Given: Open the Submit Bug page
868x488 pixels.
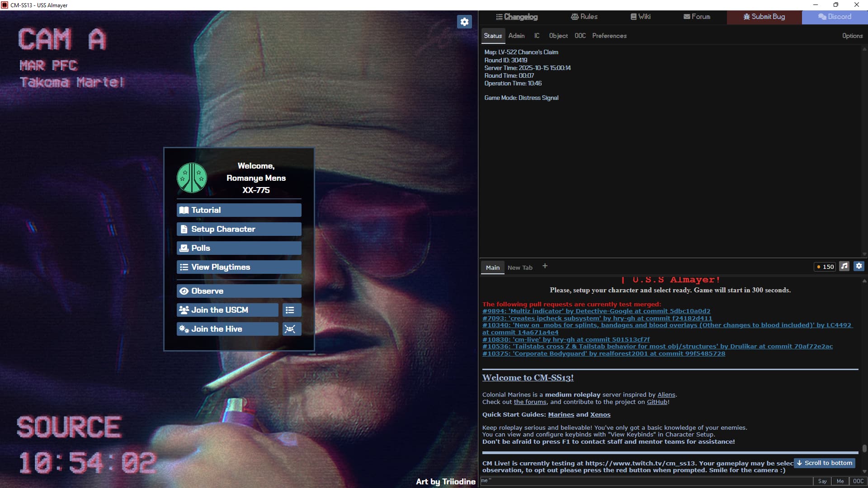Looking at the screenshot, I should click(764, 17).
